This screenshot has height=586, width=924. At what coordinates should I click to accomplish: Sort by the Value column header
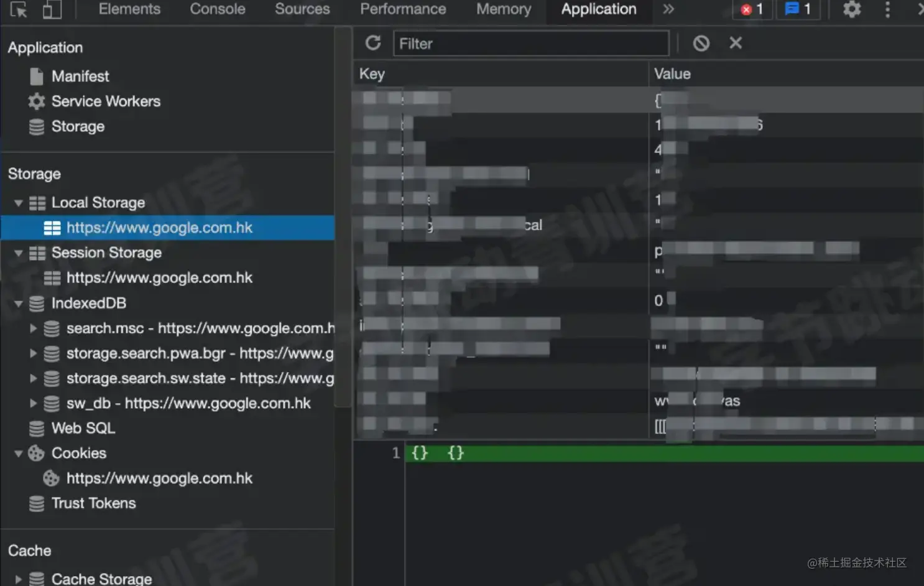(787, 74)
